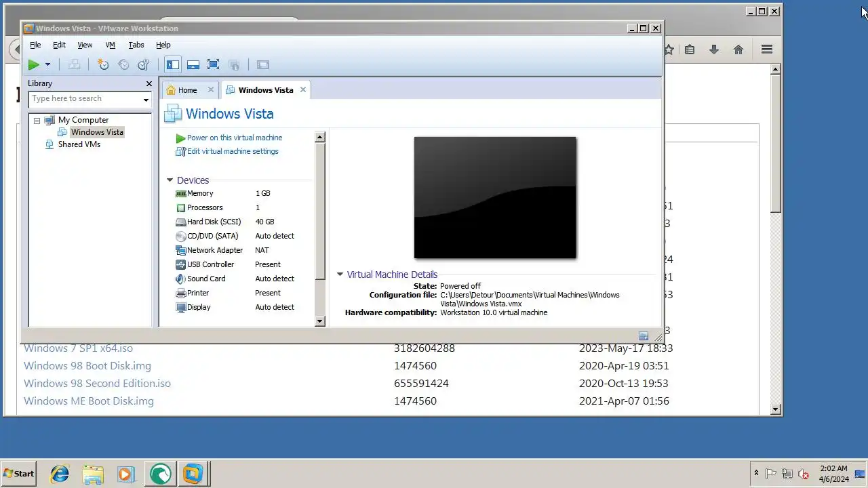The height and width of the screenshot is (488, 868).
Task: Open Windows Media Player from taskbar
Action: click(x=126, y=474)
